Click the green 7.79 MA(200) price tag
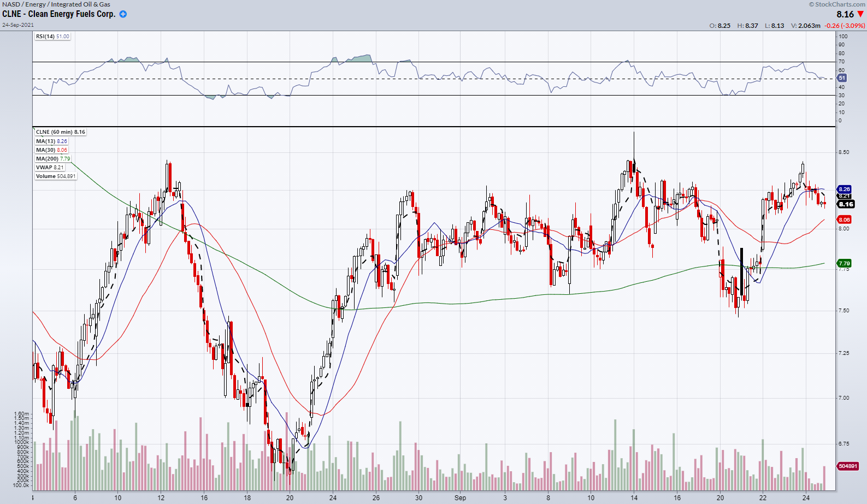The width and height of the screenshot is (867, 504). point(844,263)
